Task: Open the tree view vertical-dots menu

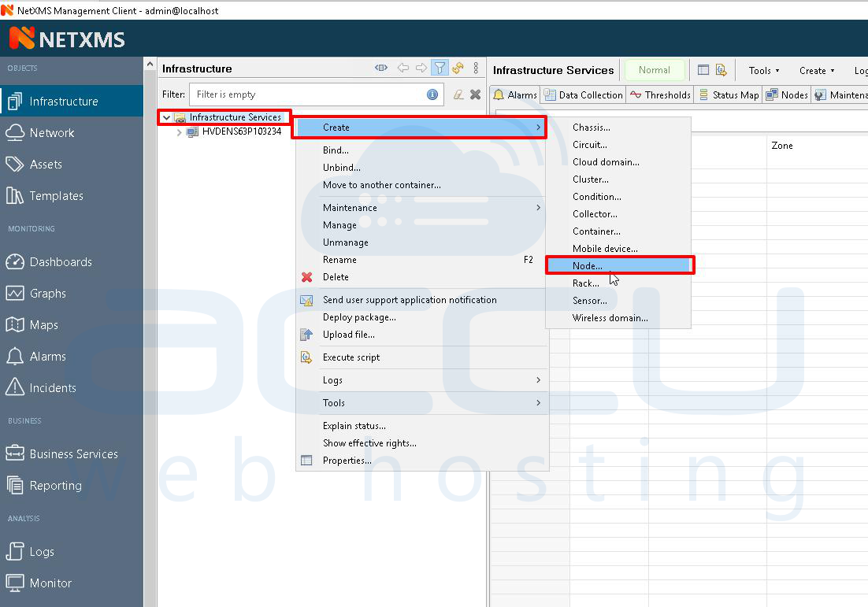Action: coord(476,68)
